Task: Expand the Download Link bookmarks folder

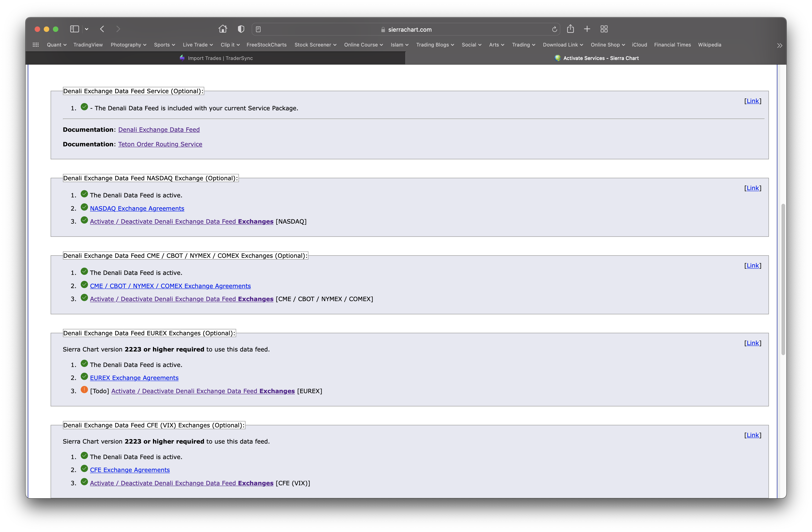Action: point(563,45)
